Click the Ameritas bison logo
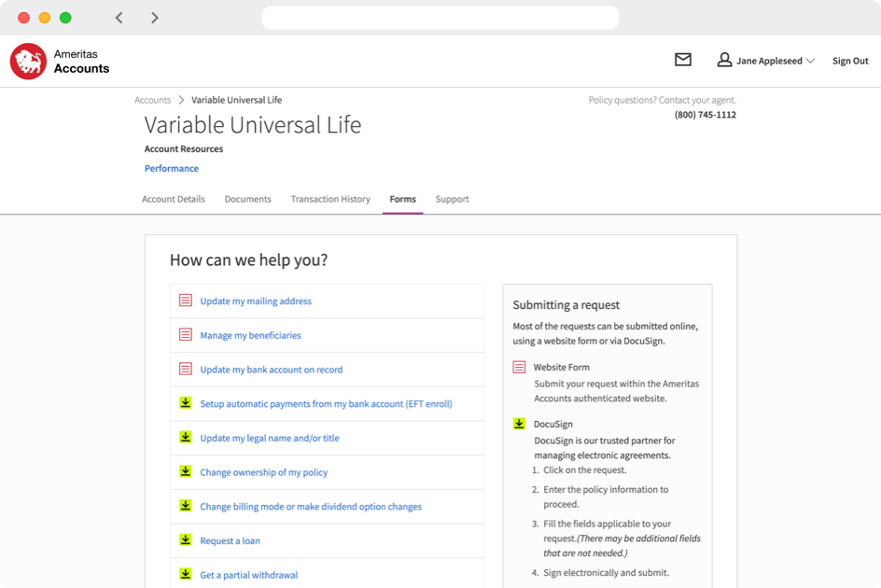Image resolution: width=881 pixels, height=588 pixels. click(28, 62)
